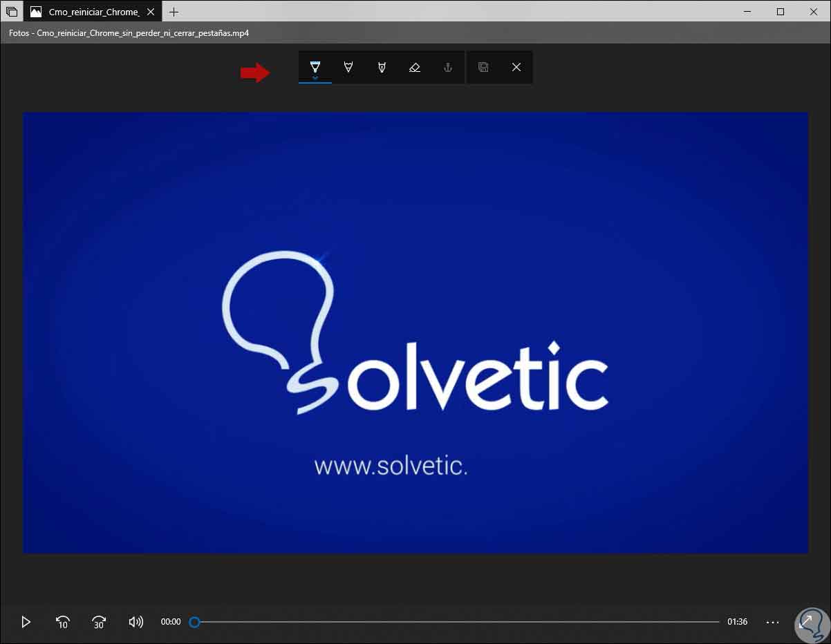Image resolution: width=831 pixels, height=644 pixels.
Task: Click the 00:00 elapsed time label
Action: [x=171, y=622]
